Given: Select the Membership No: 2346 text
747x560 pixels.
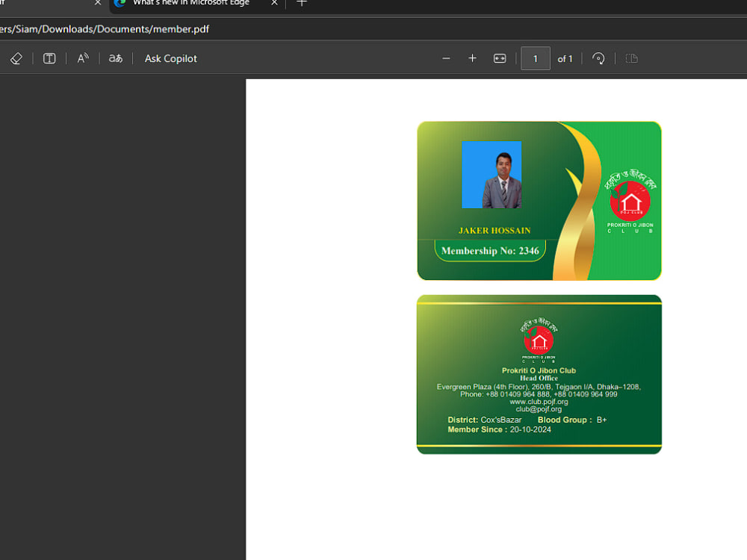Looking at the screenshot, I should [490, 251].
